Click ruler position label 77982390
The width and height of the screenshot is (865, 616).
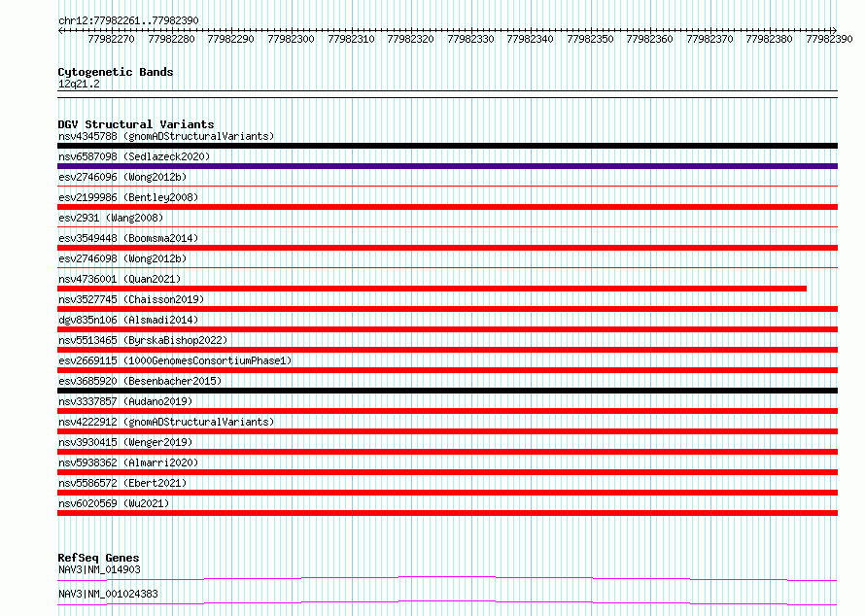point(829,39)
